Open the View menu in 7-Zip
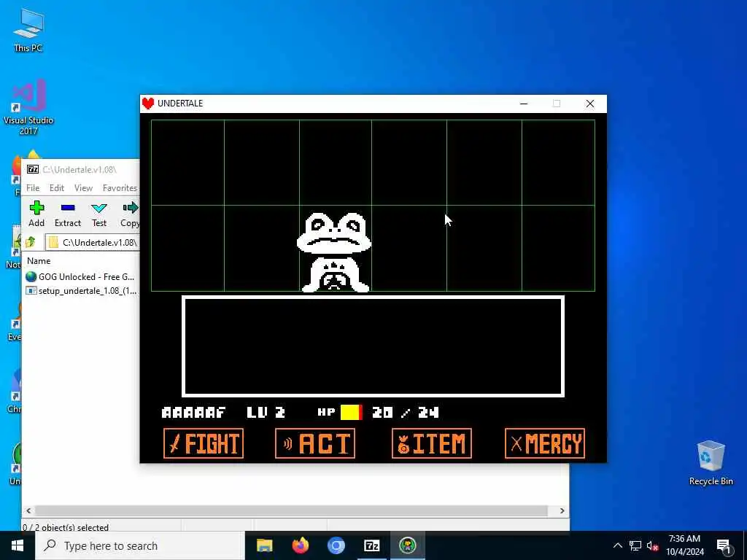Image resolution: width=747 pixels, height=560 pixels. (83, 188)
